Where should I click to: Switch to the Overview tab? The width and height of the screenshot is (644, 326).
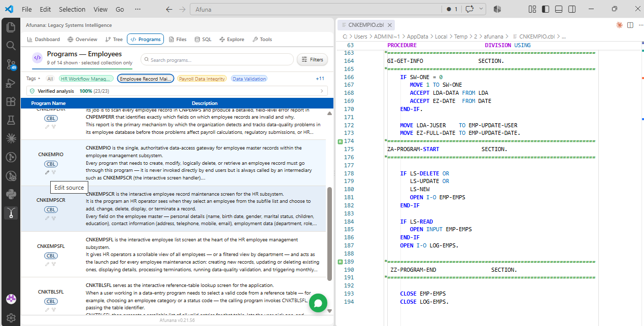pos(82,39)
